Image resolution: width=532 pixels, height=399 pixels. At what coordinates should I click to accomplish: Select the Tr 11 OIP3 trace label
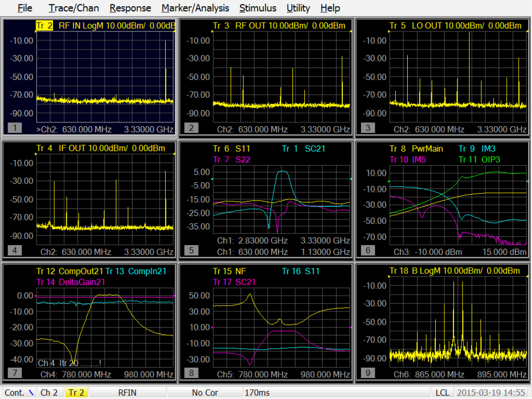(479, 160)
